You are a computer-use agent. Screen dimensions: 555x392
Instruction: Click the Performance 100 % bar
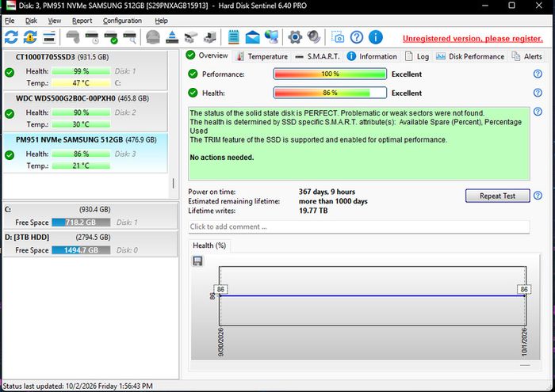coord(330,74)
